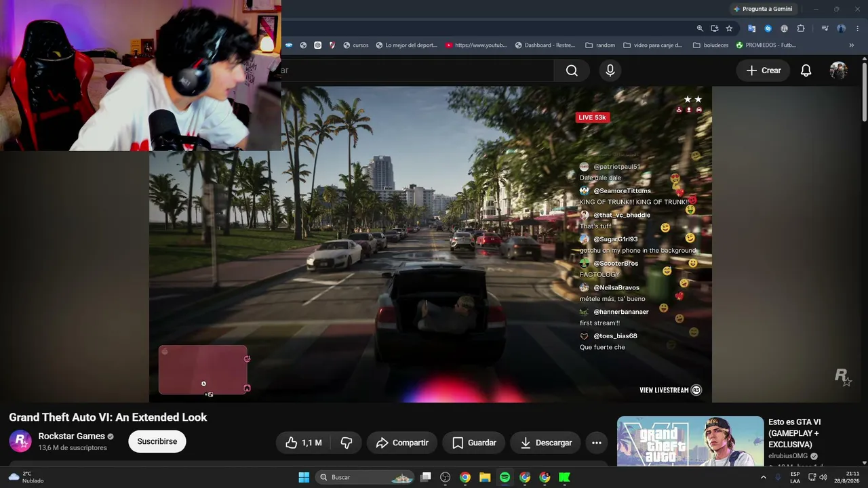Click chat username @SugarG1rl93
868x488 pixels.
tap(615, 239)
